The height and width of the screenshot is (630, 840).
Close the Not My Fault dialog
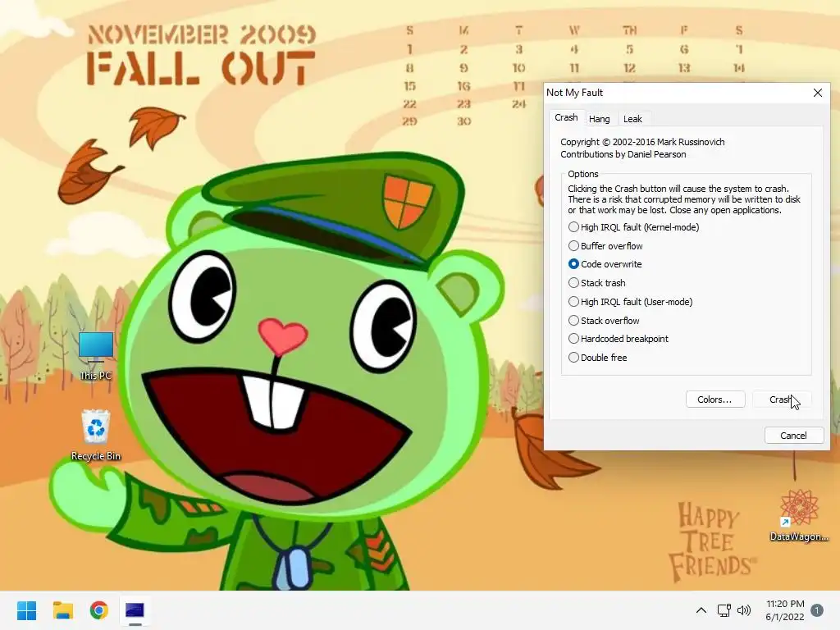pyautogui.click(x=818, y=93)
